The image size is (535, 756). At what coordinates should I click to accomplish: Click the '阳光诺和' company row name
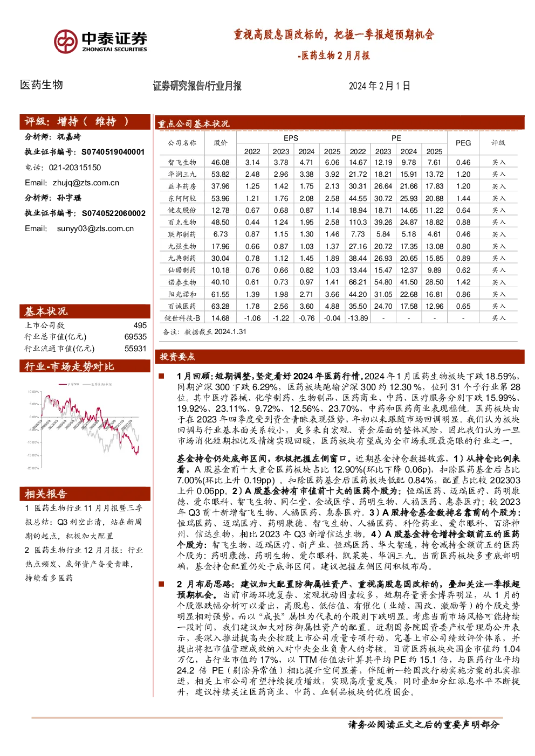point(182,294)
